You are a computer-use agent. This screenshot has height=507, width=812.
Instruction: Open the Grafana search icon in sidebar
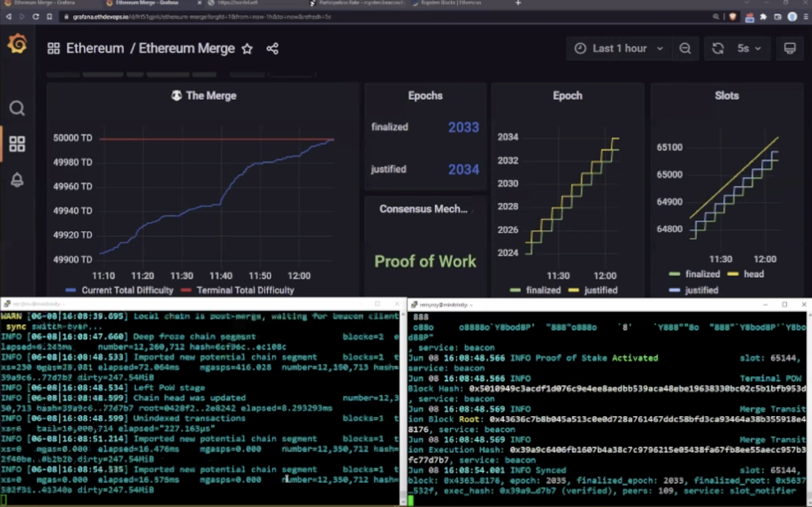pyautogui.click(x=17, y=108)
